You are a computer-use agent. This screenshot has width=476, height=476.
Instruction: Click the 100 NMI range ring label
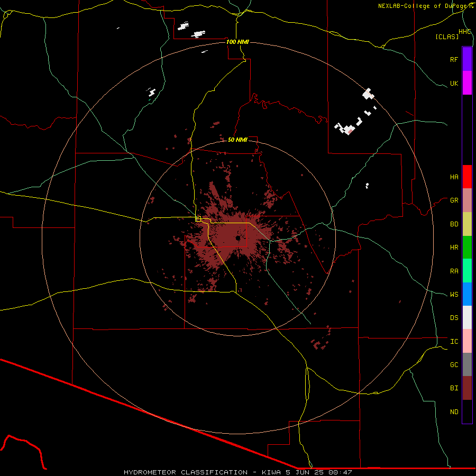(x=237, y=42)
